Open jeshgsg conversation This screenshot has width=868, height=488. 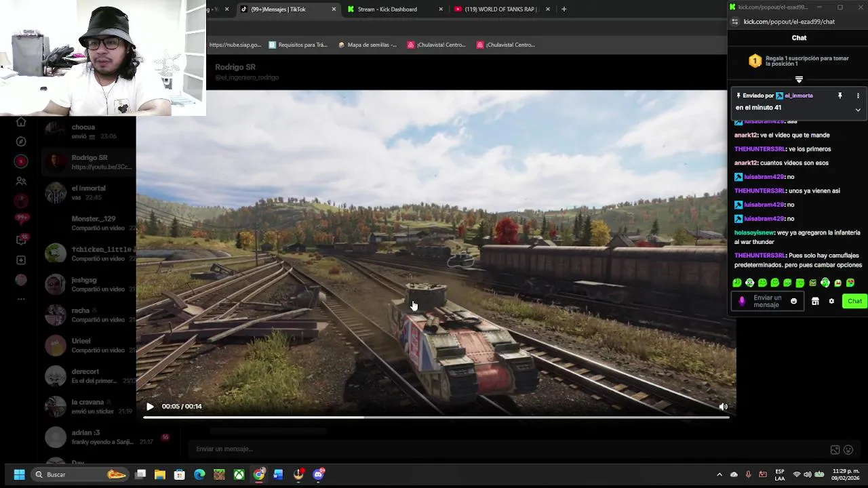click(x=88, y=284)
